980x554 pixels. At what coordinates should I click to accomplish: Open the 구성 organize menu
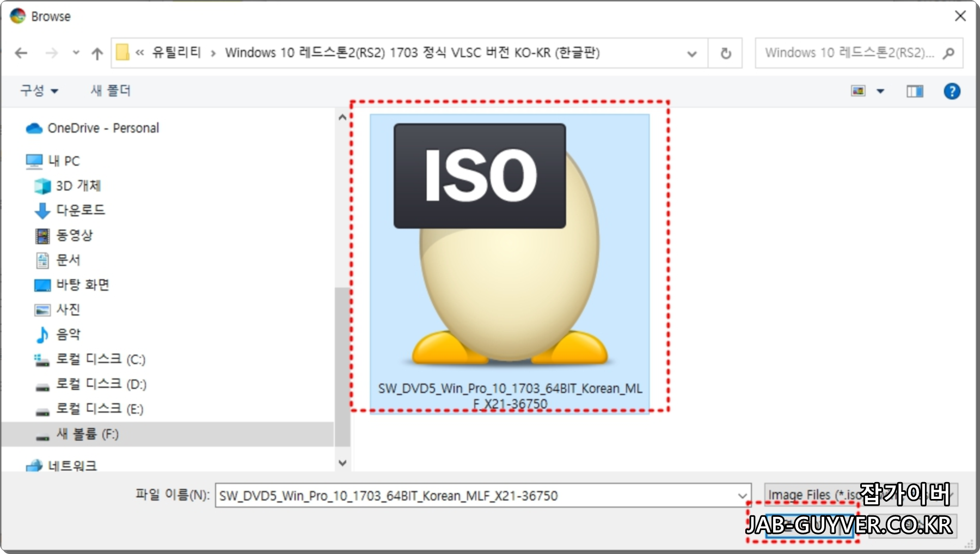coord(39,90)
